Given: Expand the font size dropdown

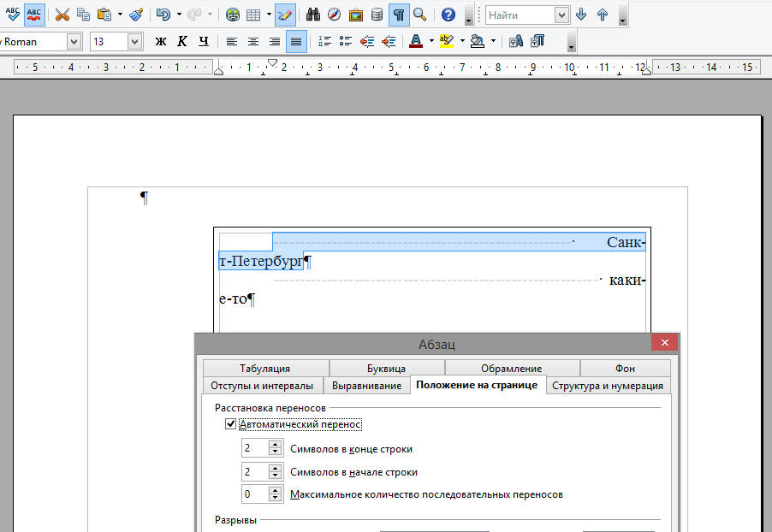Looking at the screenshot, I should (135, 41).
